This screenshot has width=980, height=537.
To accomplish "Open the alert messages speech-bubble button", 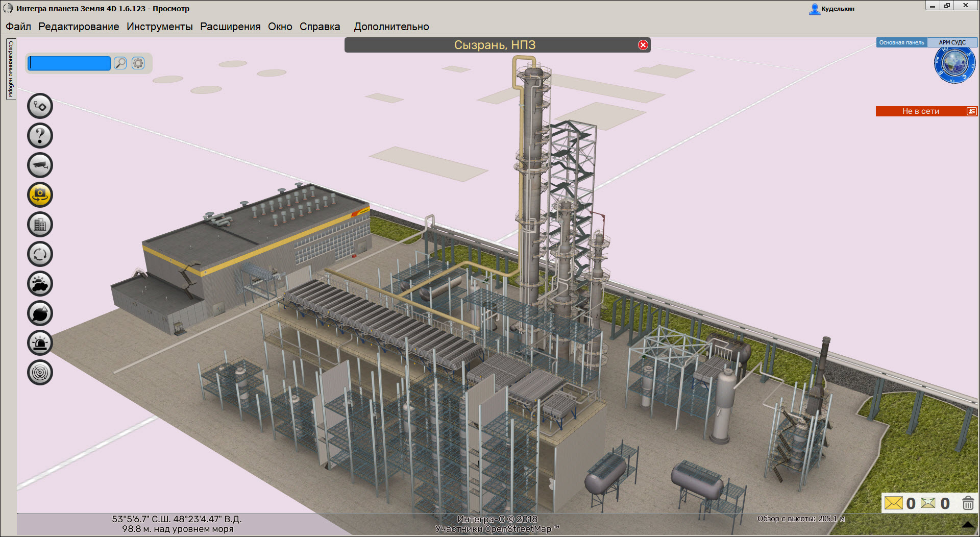I will pos(40,313).
